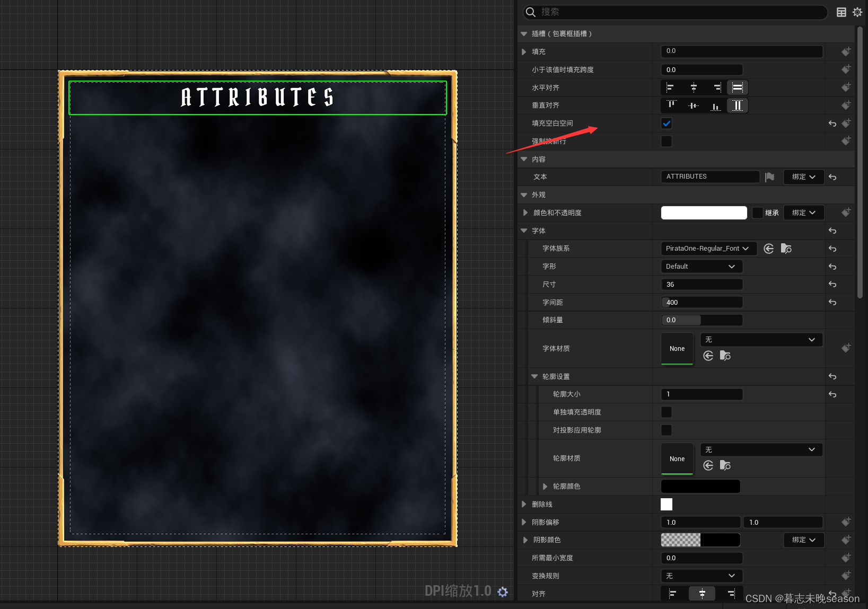The height and width of the screenshot is (609, 868).
Task: Collapse the 内容 section
Action: point(524,159)
